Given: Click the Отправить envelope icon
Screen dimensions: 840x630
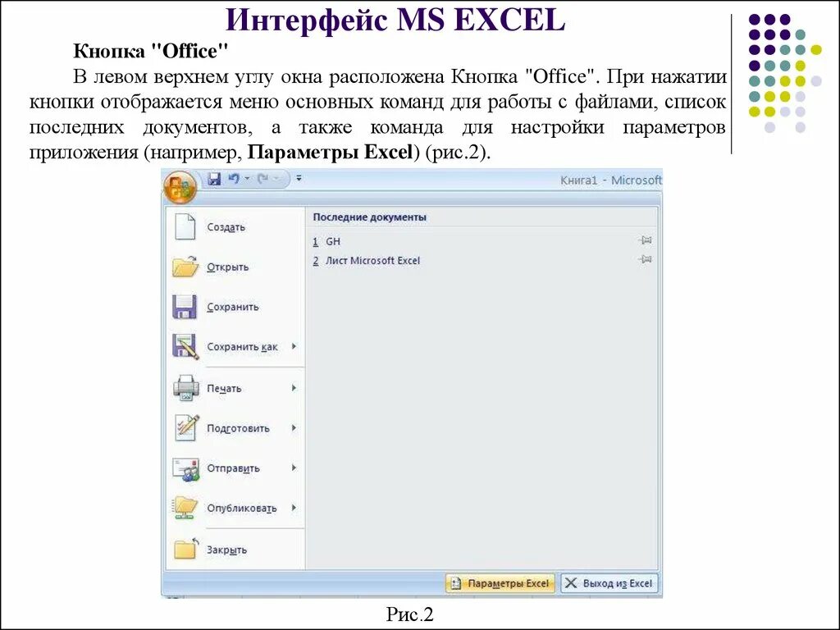Looking at the screenshot, I should 185,468.
